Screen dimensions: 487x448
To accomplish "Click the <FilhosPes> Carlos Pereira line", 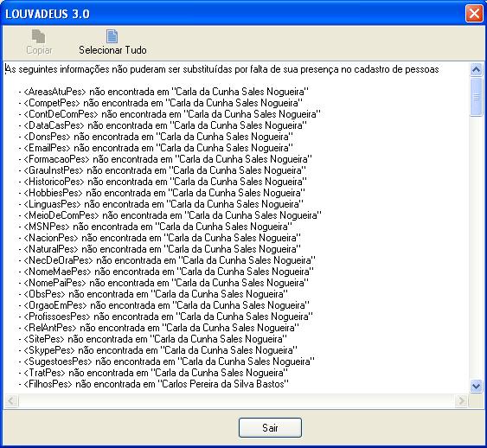I will coord(153,384).
